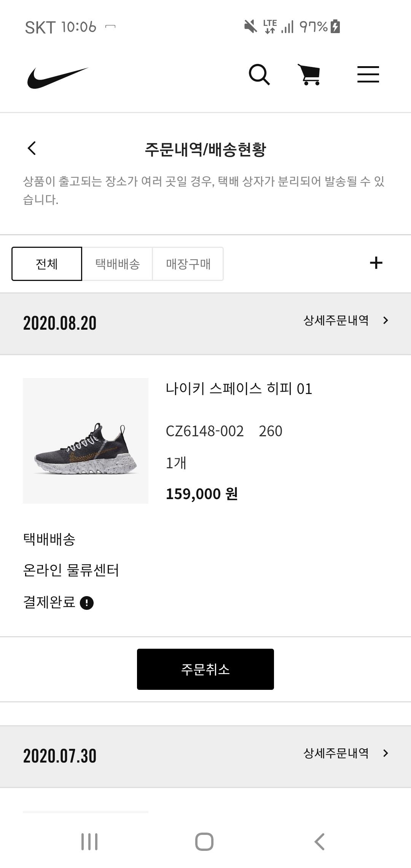Tap the Nike swoosh logo
Viewport: 411px width, 868px height.
[x=57, y=77]
